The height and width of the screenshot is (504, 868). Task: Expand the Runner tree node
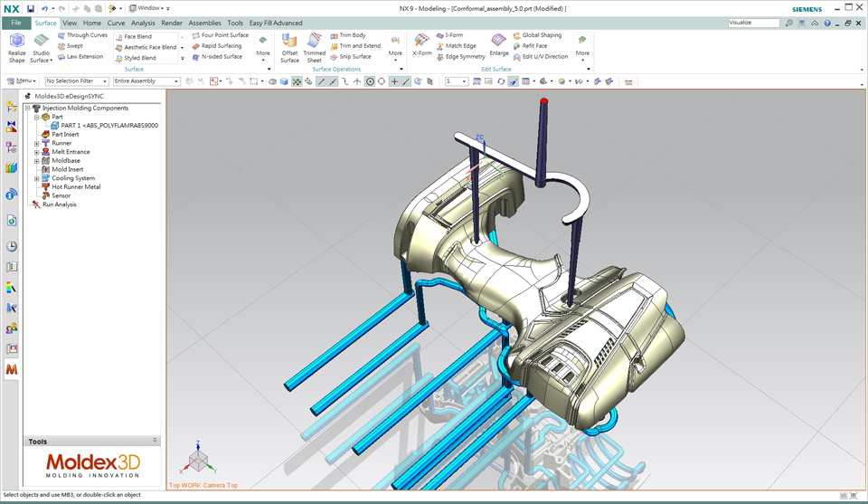pos(37,143)
